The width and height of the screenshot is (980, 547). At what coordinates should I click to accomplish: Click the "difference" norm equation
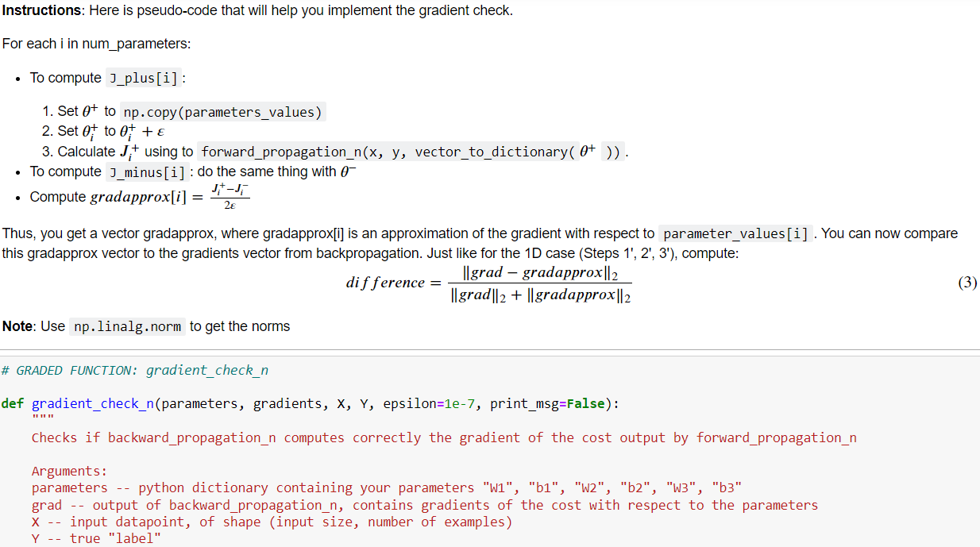(x=488, y=283)
